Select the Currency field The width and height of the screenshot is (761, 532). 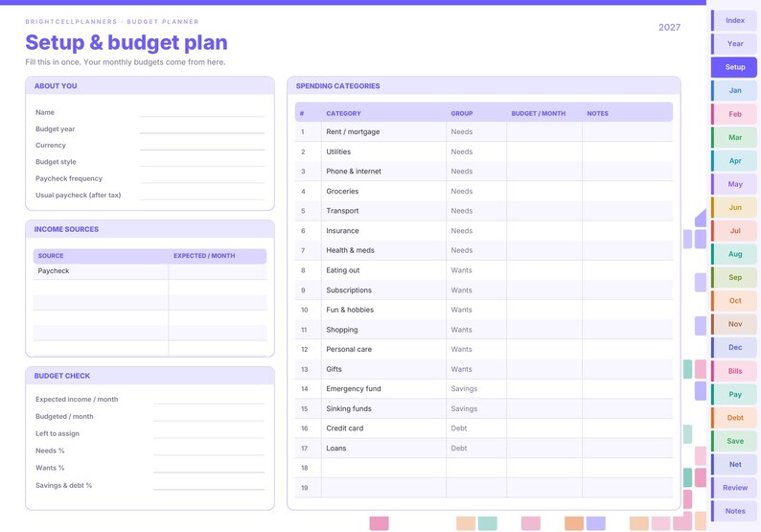[x=202, y=145]
